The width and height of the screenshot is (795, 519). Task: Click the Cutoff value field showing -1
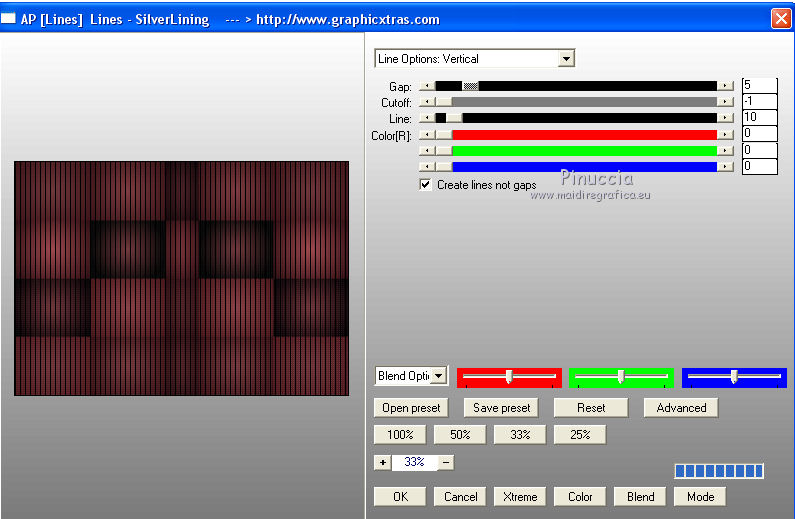tap(760, 101)
